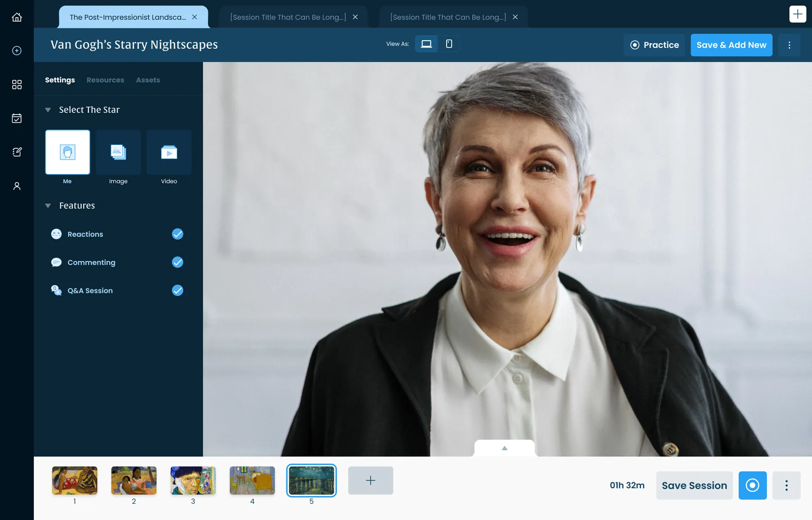Close the third session title tab
This screenshot has width=812, height=520.
coord(515,17)
